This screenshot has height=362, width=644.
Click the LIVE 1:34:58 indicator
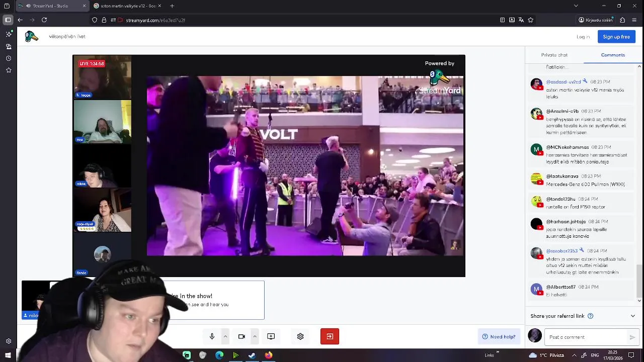(x=92, y=64)
